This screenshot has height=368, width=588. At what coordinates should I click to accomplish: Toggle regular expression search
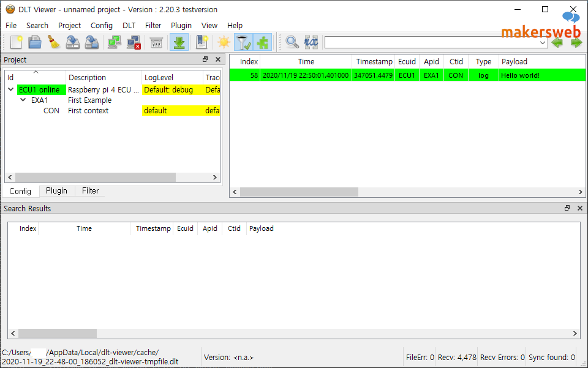coord(311,42)
